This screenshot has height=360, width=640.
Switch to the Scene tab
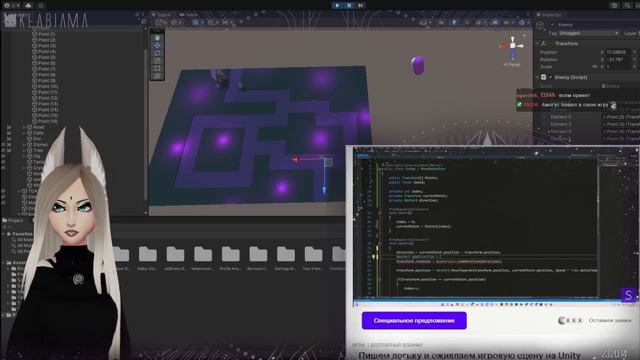(x=161, y=15)
